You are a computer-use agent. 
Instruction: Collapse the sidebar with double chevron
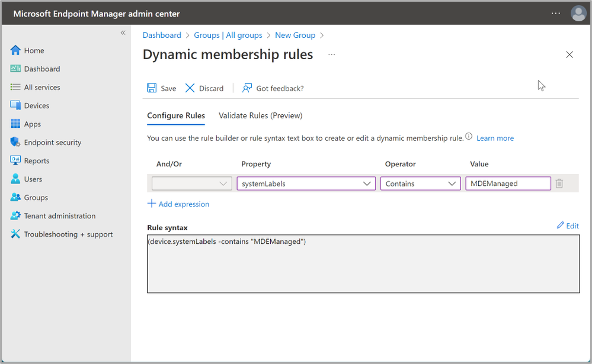[123, 33]
